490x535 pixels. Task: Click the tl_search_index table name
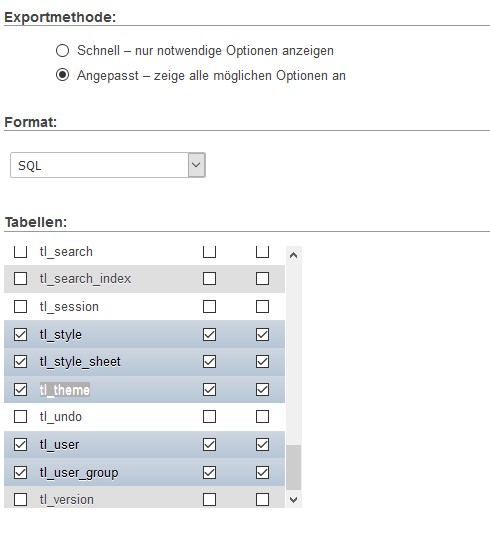click(x=85, y=279)
